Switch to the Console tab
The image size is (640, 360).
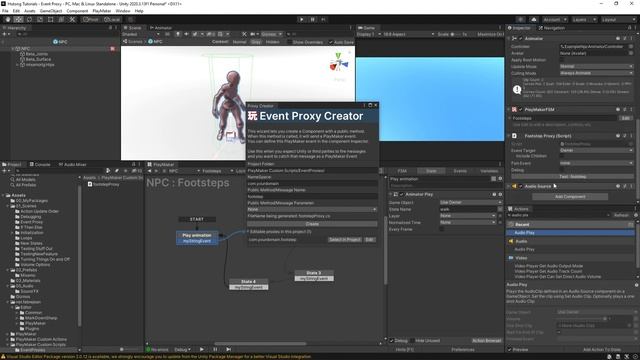[40, 164]
